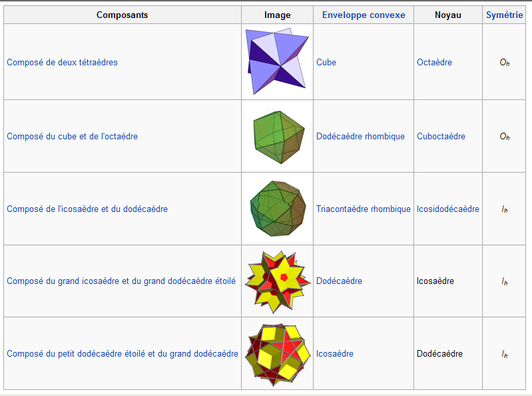Select the Ih symmetry in the petit dodécaèdre étoilé row
Image resolution: width=532 pixels, height=396 pixels.
coord(505,354)
